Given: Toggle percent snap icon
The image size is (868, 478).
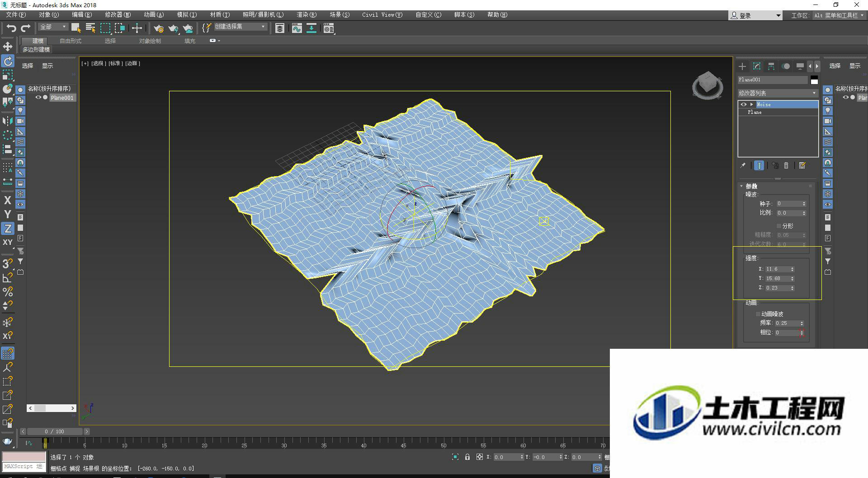Looking at the screenshot, I should pyautogui.click(x=8, y=292).
